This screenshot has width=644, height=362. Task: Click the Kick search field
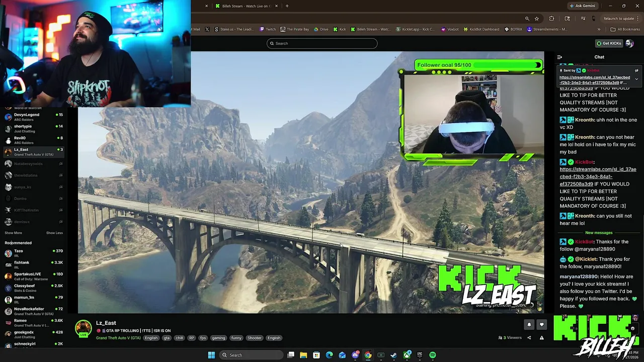322,43
